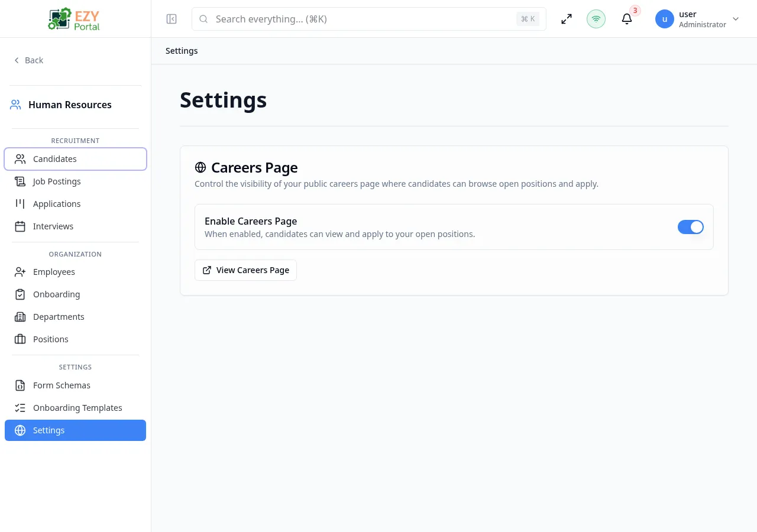Image resolution: width=757 pixels, height=532 pixels.
Task: Click the Interviews calendar icon
Action: coord(20,226)
